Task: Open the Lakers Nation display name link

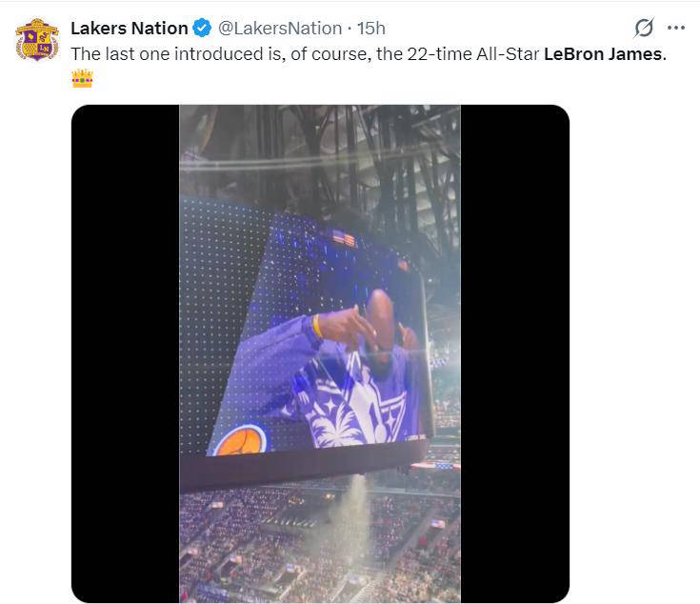Action: point(129,29)
